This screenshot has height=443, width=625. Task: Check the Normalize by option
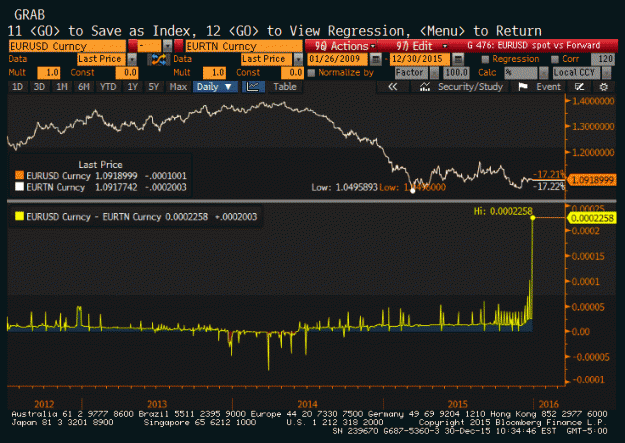pos(311,73)
